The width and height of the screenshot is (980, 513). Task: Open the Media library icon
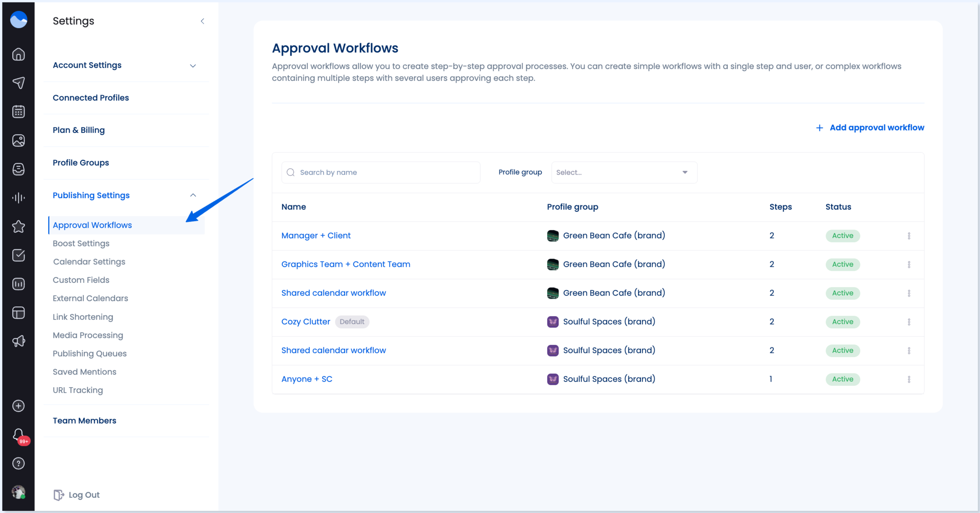(18, 140)
